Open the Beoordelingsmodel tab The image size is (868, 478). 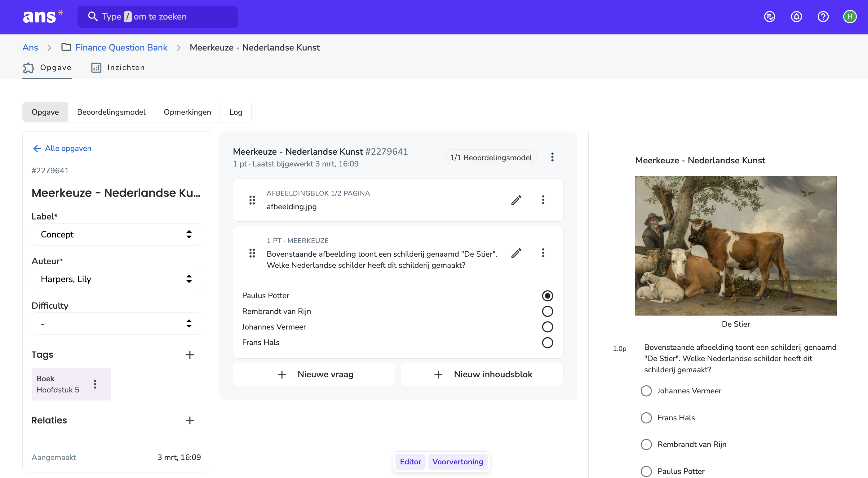tap(111, 112)
